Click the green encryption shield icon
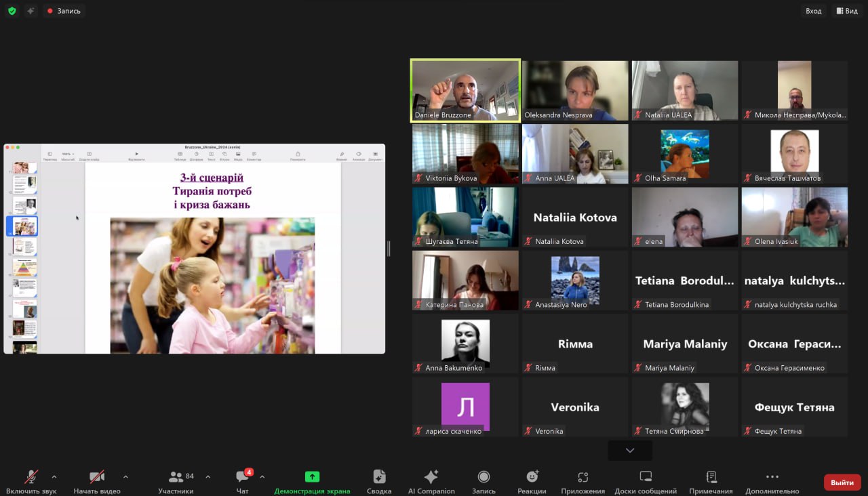This screenshot has width=868, height=496. (x=12, y=11)
